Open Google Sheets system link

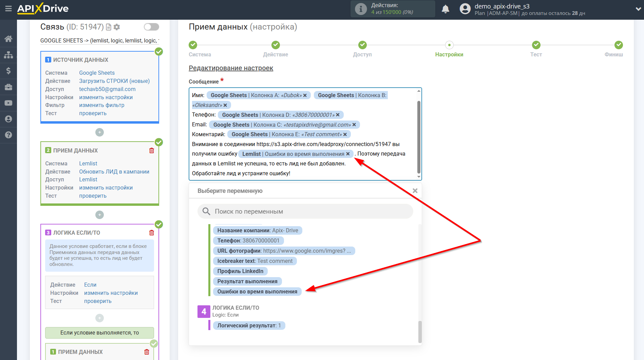point(97,73)
